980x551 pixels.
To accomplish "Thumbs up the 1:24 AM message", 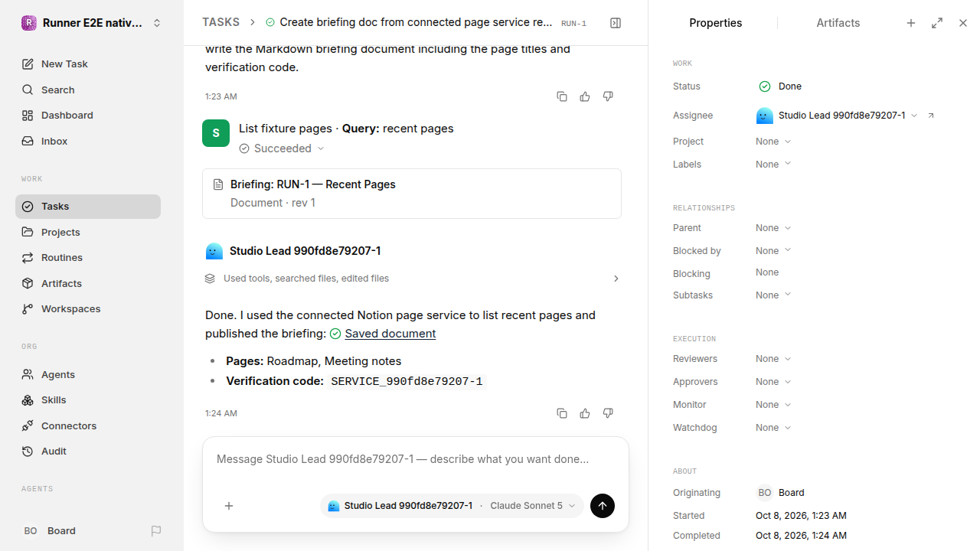I will point(585,413).
